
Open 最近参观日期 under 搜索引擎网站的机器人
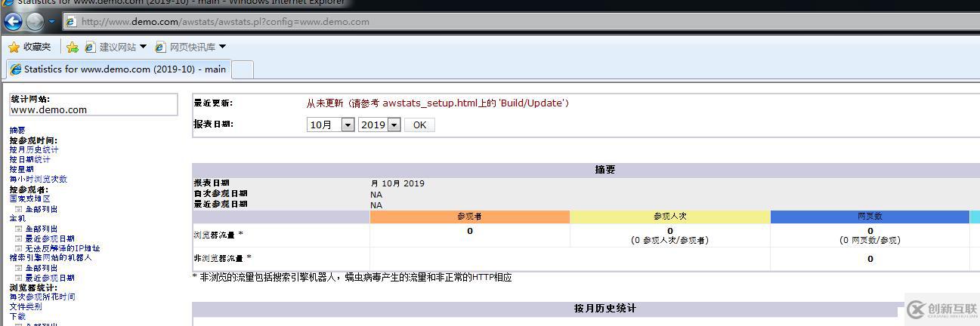coord(50,278)
